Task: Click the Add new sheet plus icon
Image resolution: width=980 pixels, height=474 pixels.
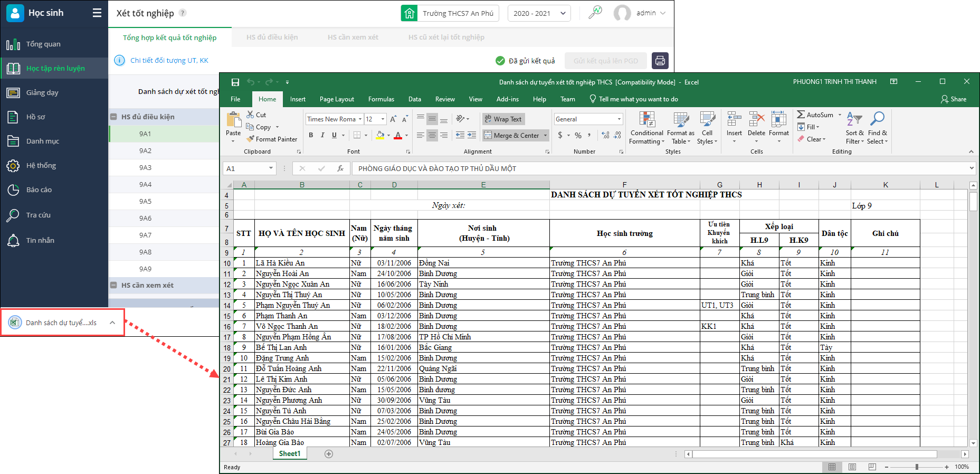Action: tap(329, 454)
